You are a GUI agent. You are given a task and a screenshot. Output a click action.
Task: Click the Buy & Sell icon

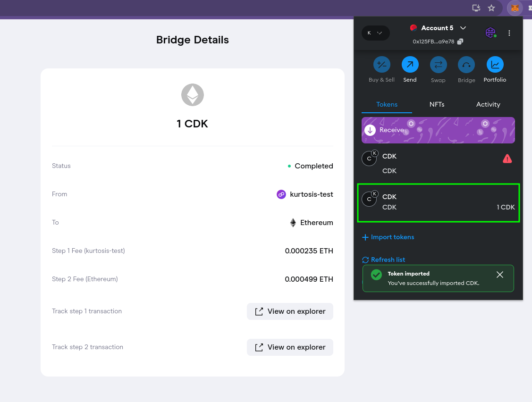pos(381,65)
